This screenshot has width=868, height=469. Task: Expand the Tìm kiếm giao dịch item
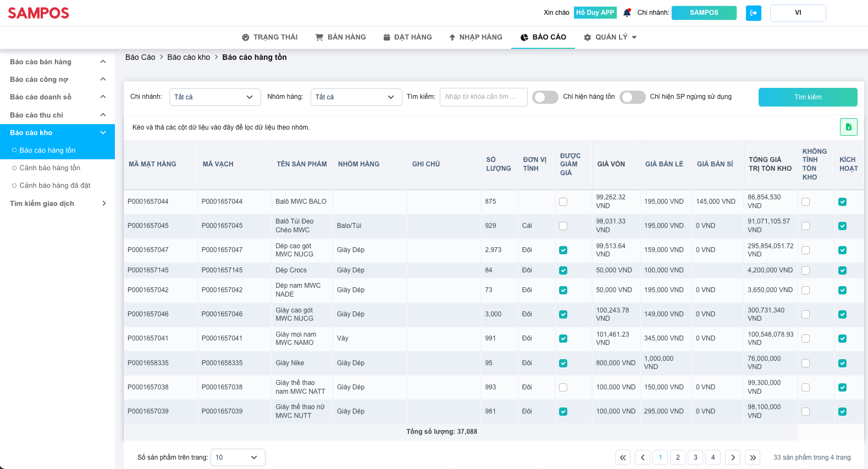click(x=57, y=203)
